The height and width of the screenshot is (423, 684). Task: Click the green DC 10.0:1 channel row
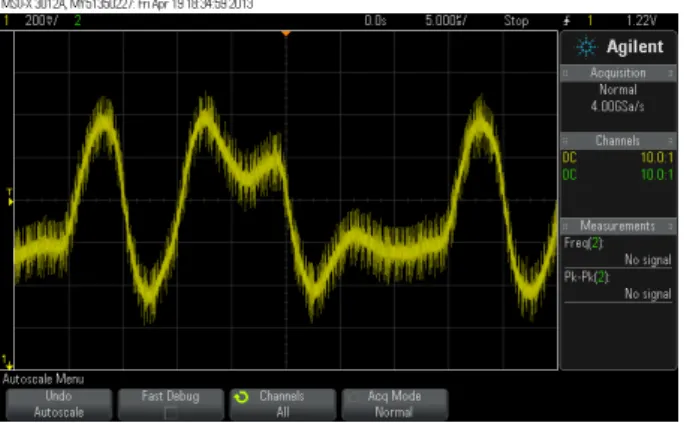(618, 175)
